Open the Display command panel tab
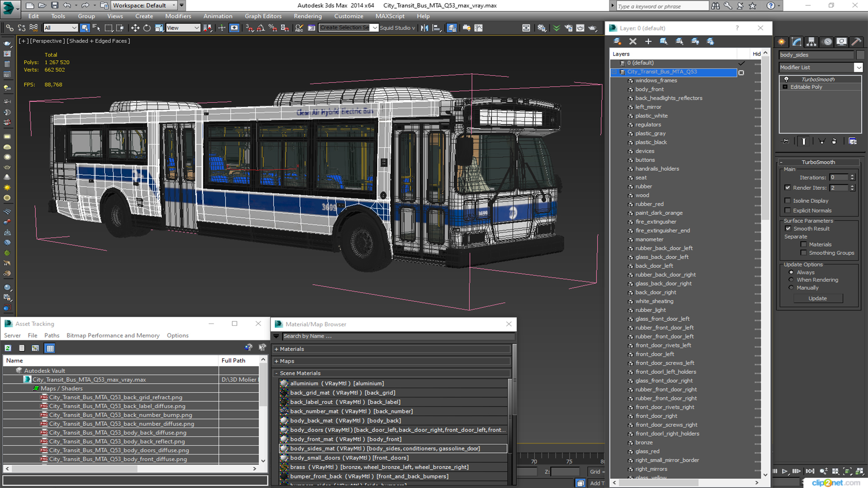Screen dimensions: 868x488 [841, 42]
